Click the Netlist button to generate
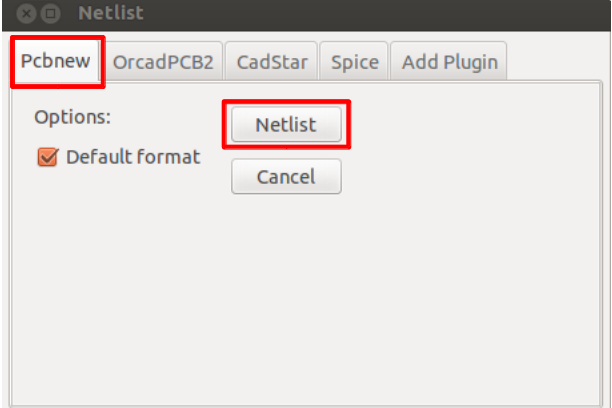Image resolution: width=612 pixels, height=408 pixels. 286,125
